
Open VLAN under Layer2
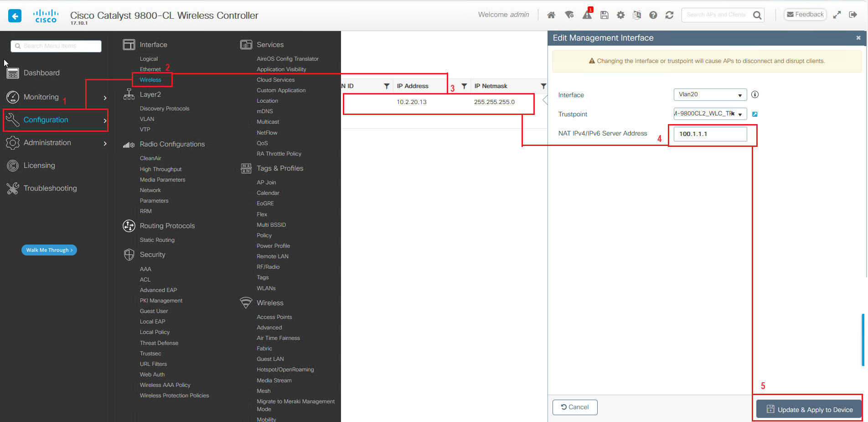(x=147, y=119)
